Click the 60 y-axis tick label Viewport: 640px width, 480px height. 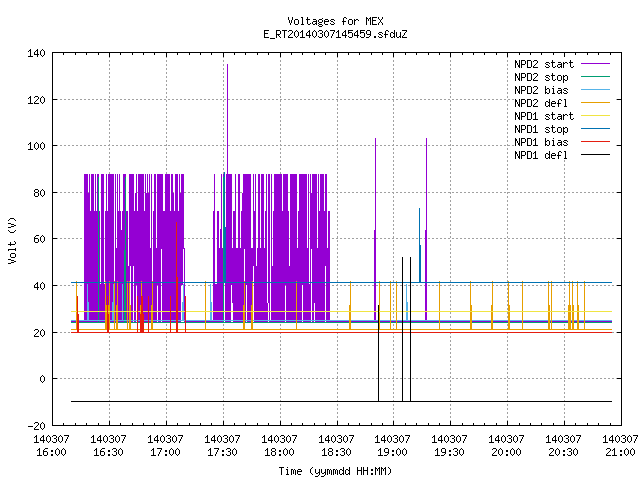(40, 239)
